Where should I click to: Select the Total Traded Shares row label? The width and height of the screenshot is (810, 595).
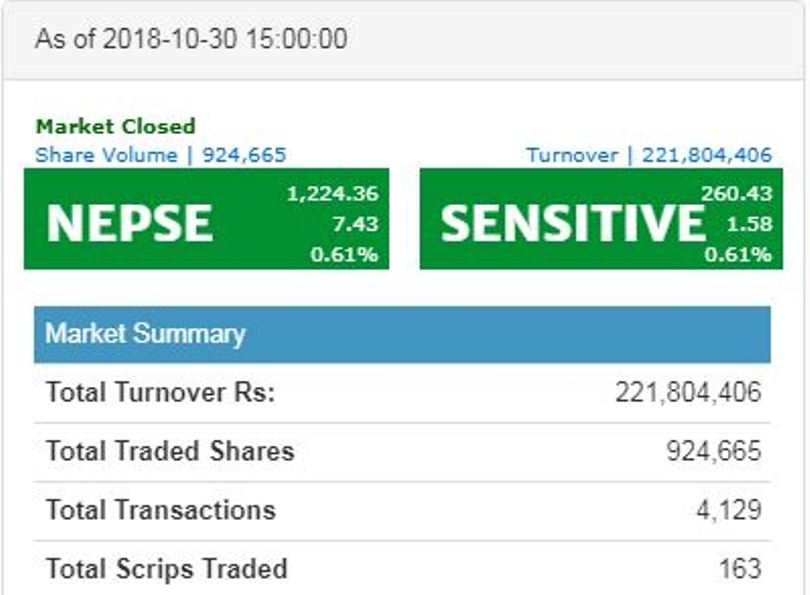coord(170,451)
